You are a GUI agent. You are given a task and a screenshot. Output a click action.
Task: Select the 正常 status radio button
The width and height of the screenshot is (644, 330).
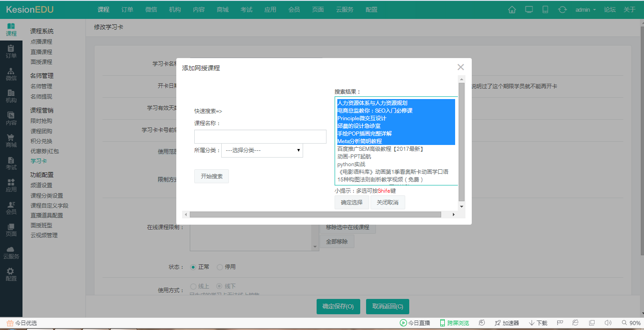click(193, 267)
